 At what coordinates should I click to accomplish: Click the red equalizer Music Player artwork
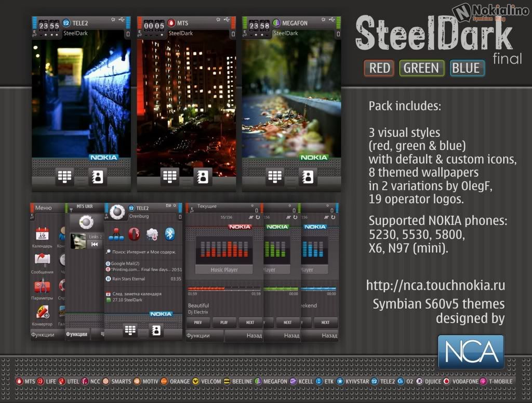tap(224, 250)
